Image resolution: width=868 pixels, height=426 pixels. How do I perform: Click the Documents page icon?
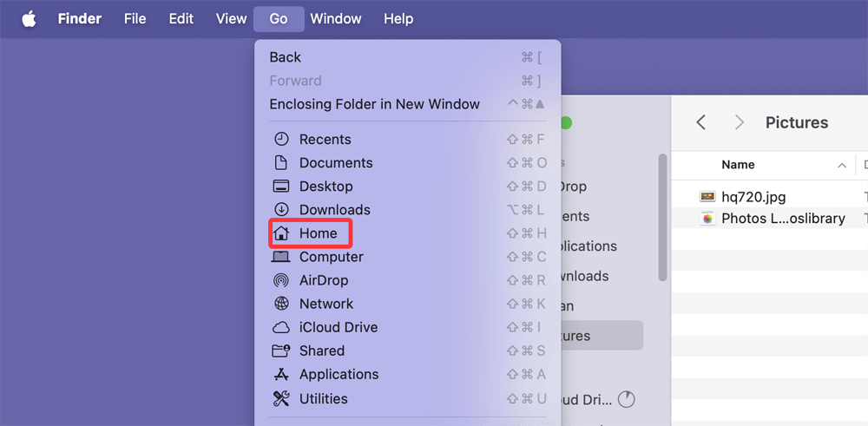(281, 162)
